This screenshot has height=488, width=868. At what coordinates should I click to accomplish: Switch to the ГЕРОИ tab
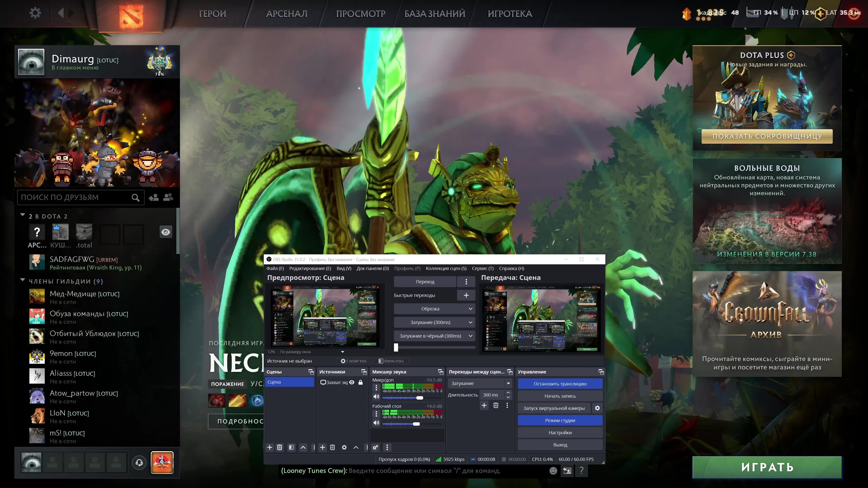click(212, 14)
